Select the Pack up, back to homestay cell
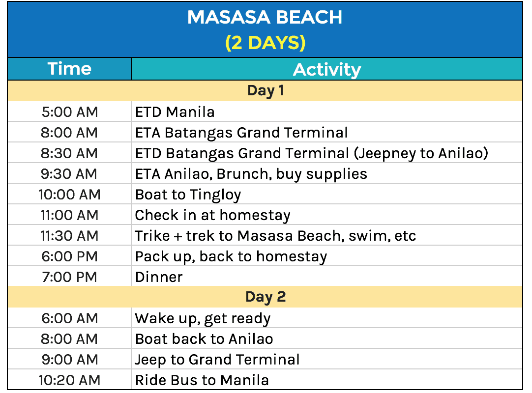Viewport: 532px width, 393px height. (x=231, y=256)
